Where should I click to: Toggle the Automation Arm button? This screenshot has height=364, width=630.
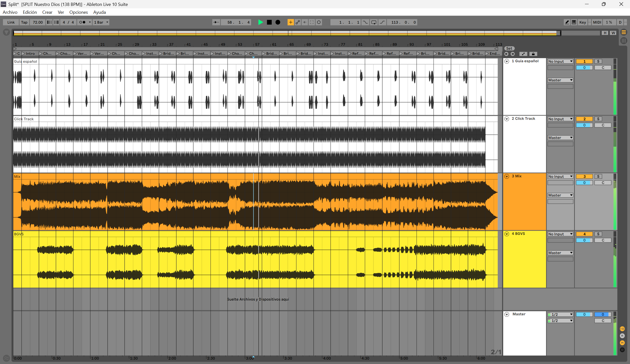[297, 22]
